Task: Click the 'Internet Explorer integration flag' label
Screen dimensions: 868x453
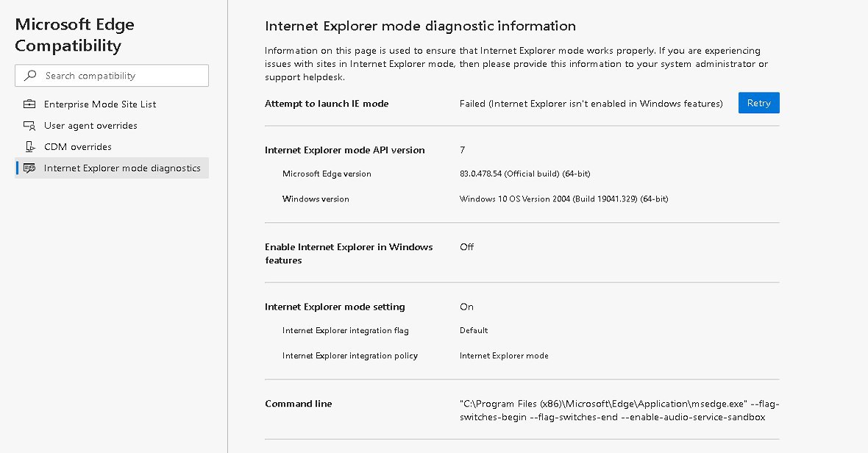Action: (x=346, y=331)
